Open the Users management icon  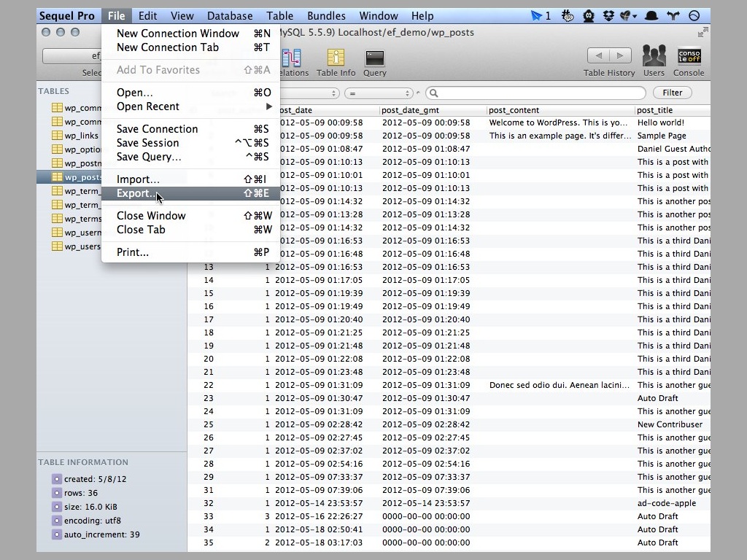click(x=654, y=55)
